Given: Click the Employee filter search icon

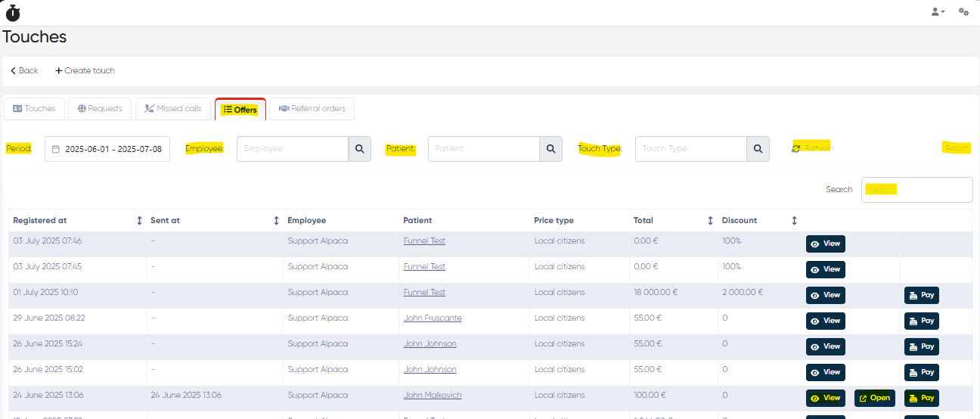Looking at the screenshot, I should (359, 149).
